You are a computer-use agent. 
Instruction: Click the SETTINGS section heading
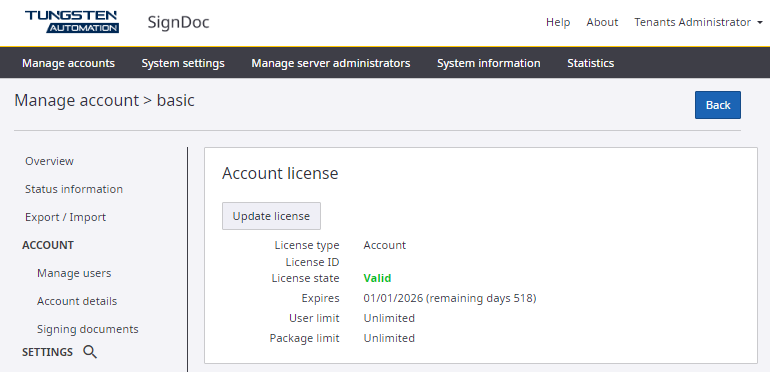tap(48, 352)
